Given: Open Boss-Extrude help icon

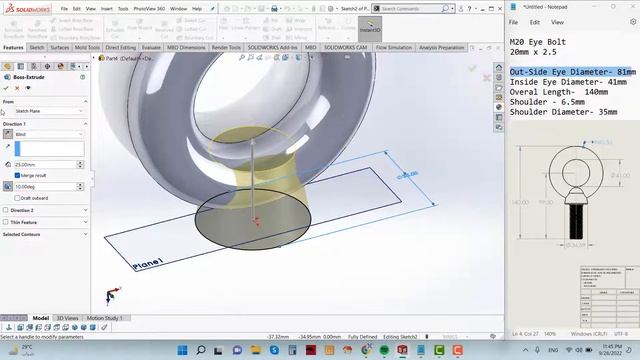Looking at the screenshot, I should tap(82, 77).
